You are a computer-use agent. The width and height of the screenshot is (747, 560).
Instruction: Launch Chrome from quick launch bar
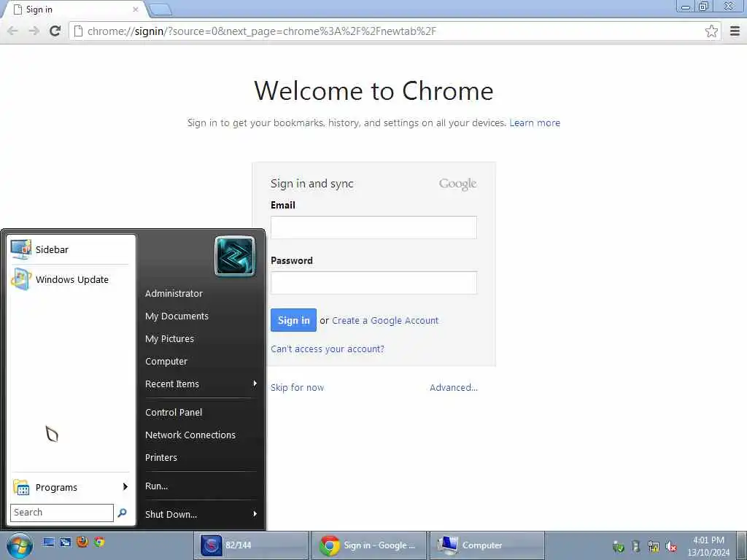(x=99, y=542)
